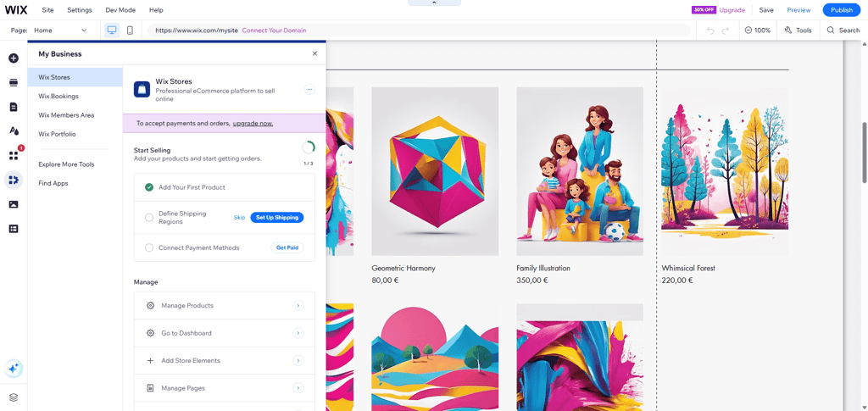The image size is (868, 411).
Task: Switch to mobile view icon
Action: 130,31
